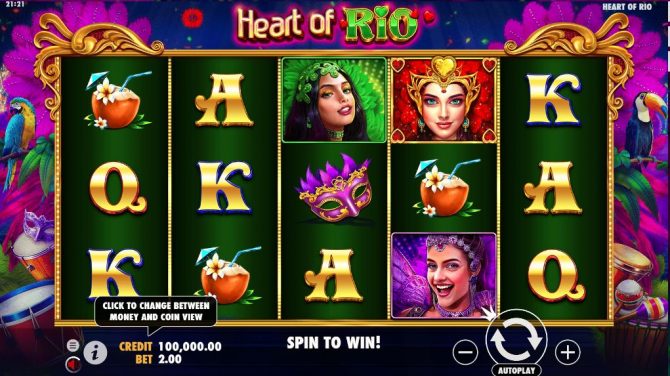Open the Autoplay options
The width and height of the screenshot is (670, 376).
(x=516, y=370)
